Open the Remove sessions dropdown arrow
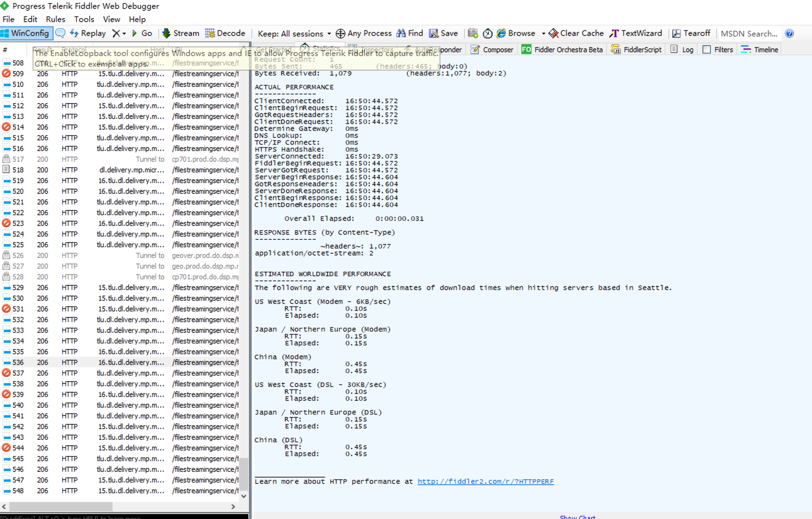This screenshot has width=812, height=519. click(x=125, y=33)
